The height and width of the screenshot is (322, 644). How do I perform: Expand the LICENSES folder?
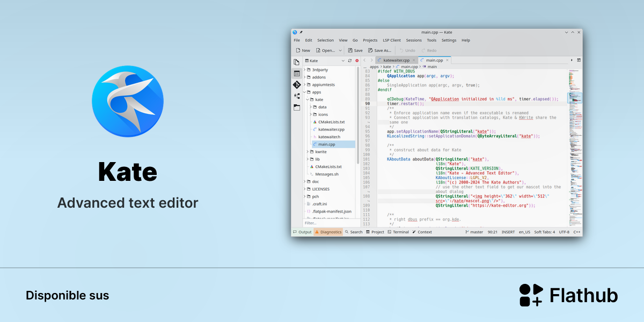tap(305, 189)
